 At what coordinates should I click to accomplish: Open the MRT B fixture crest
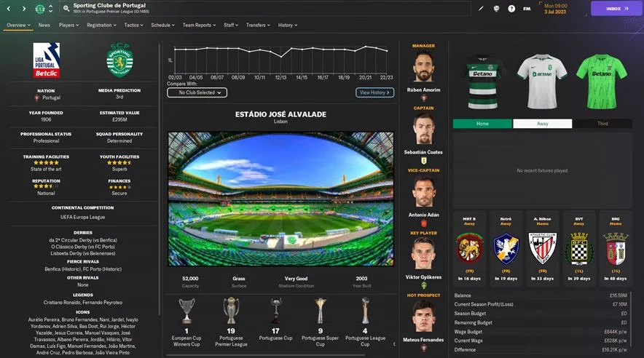point(469,247)
